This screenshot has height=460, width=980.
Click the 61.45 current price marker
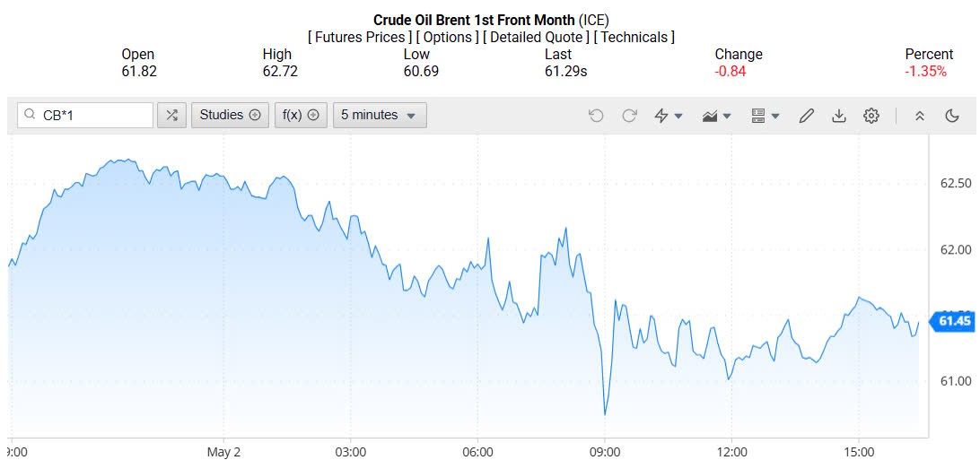pos(954,321)
